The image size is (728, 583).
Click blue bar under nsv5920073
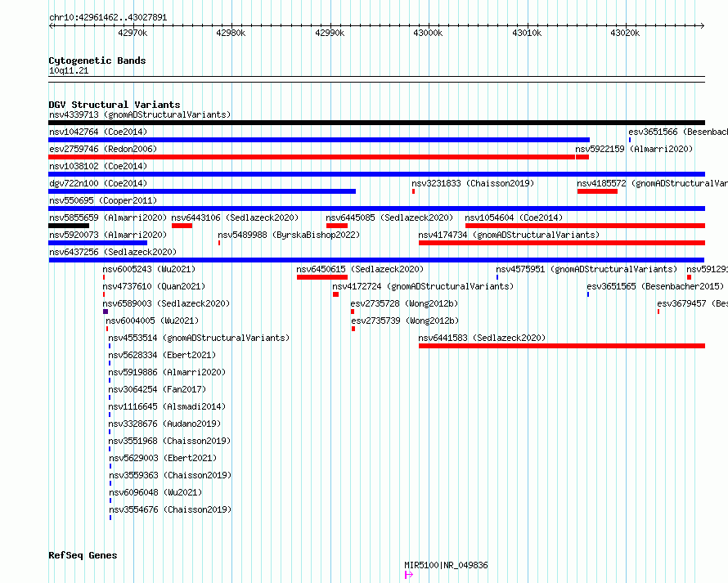click(97, 243)
